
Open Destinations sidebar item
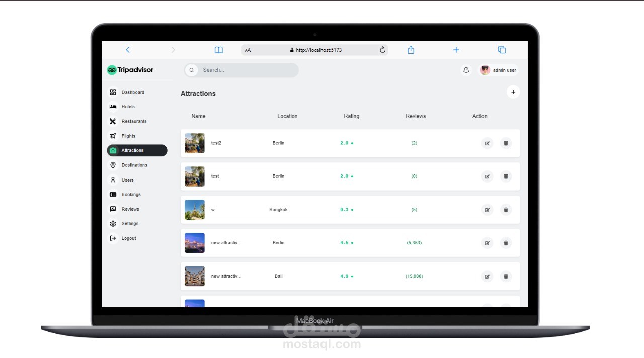[x=137, y=165]
